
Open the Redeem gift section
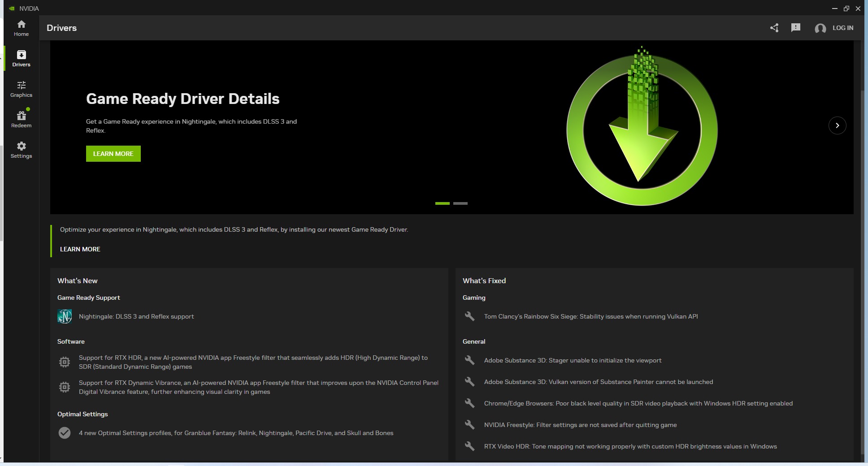tap(21, 120)
